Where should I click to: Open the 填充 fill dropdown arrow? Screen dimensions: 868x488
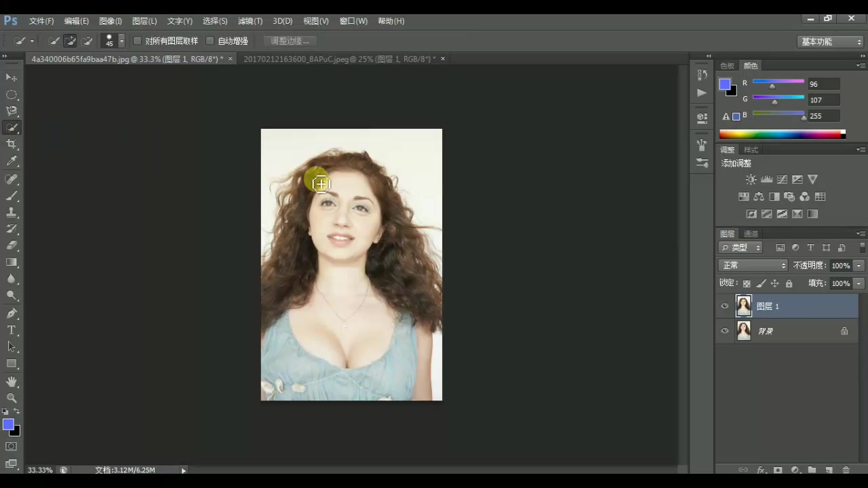tap(859, 283)
